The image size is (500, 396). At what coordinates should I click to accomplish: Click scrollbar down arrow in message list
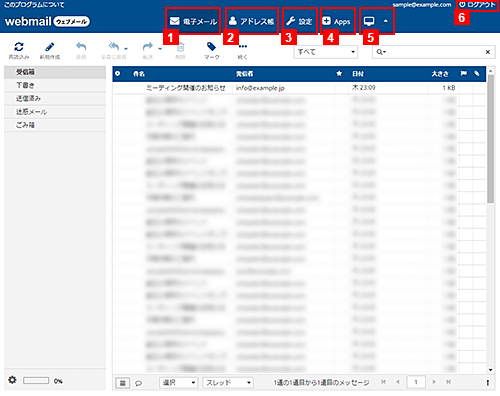pos(490,370)
